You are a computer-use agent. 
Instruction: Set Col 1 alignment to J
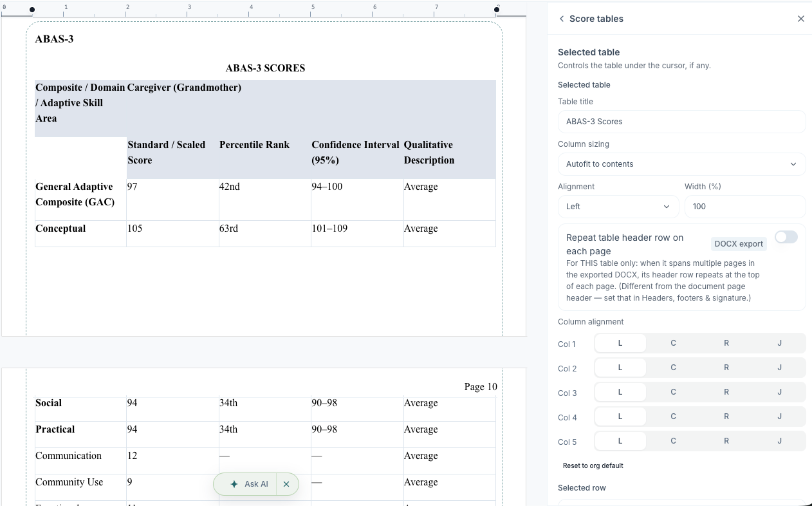click(x=779, y=343)
